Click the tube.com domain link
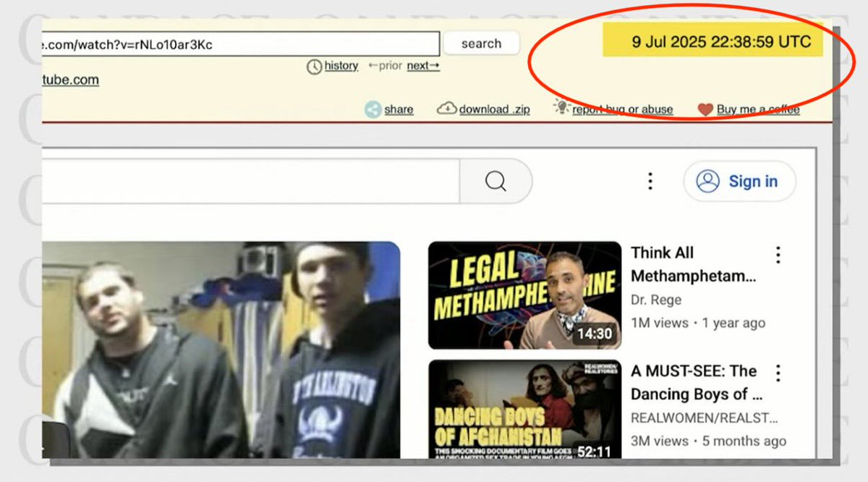868x482 pixels. [x=70, y=80]
